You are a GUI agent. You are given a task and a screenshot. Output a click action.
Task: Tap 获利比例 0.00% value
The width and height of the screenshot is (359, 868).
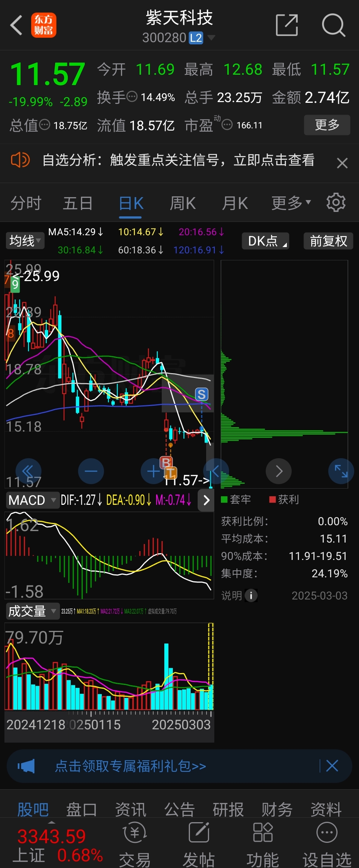[333, 521]
